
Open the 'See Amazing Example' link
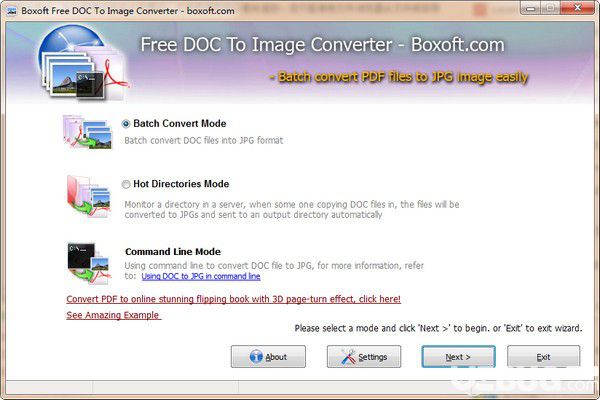pyautogui.click(x=114, y=315)
